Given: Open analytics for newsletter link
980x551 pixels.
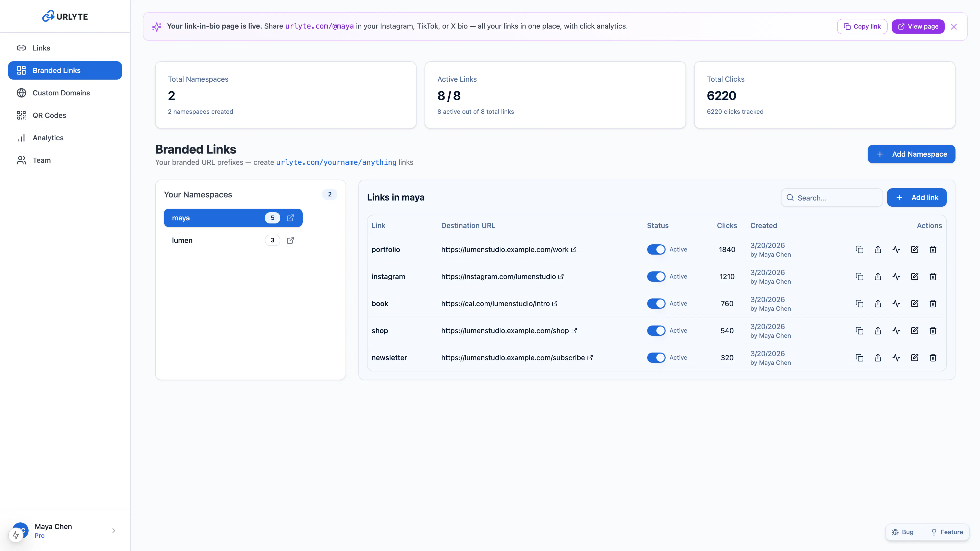Looking at the screenshot, I should tap(896, 357).
